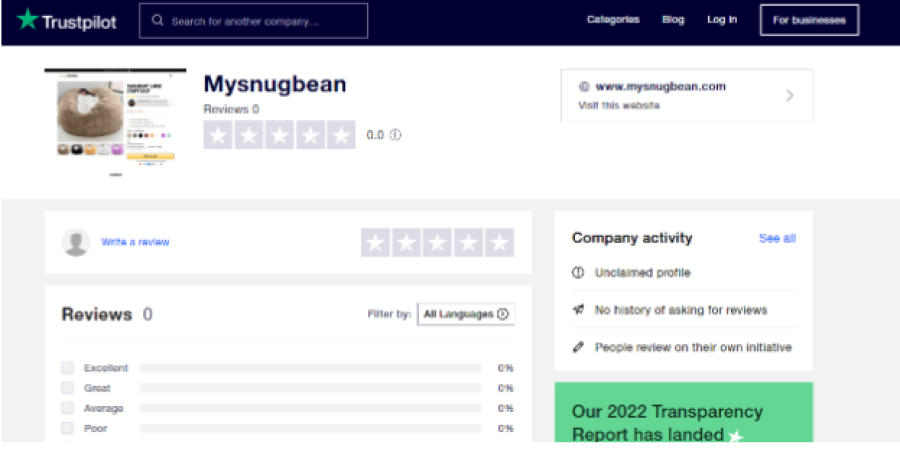Open the Mysnugbean website preview thumbnail

[x=115, y=122]
